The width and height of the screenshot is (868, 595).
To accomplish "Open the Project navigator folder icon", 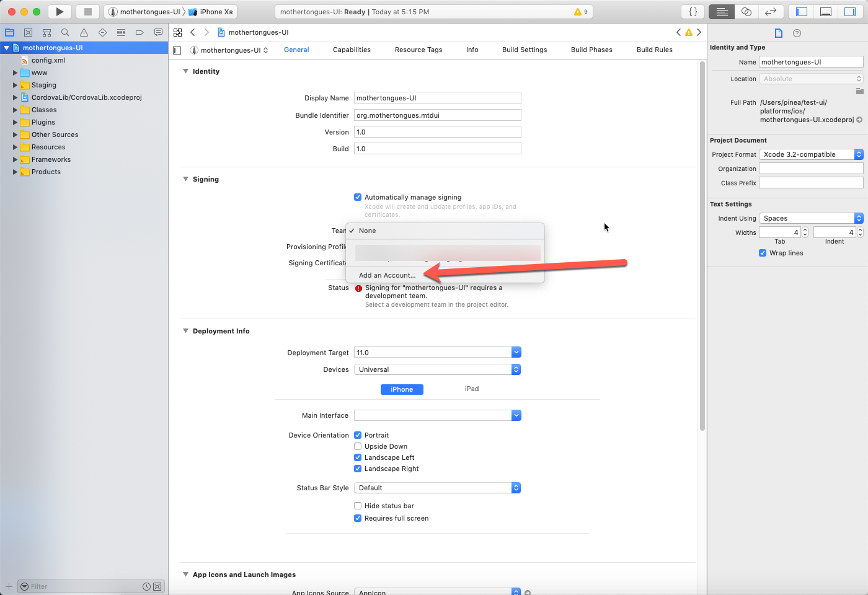I will [x=9, y=32].
